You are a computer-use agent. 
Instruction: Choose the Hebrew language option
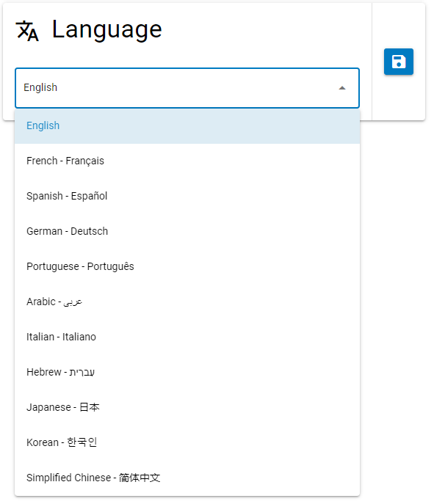tap(187, 372)
